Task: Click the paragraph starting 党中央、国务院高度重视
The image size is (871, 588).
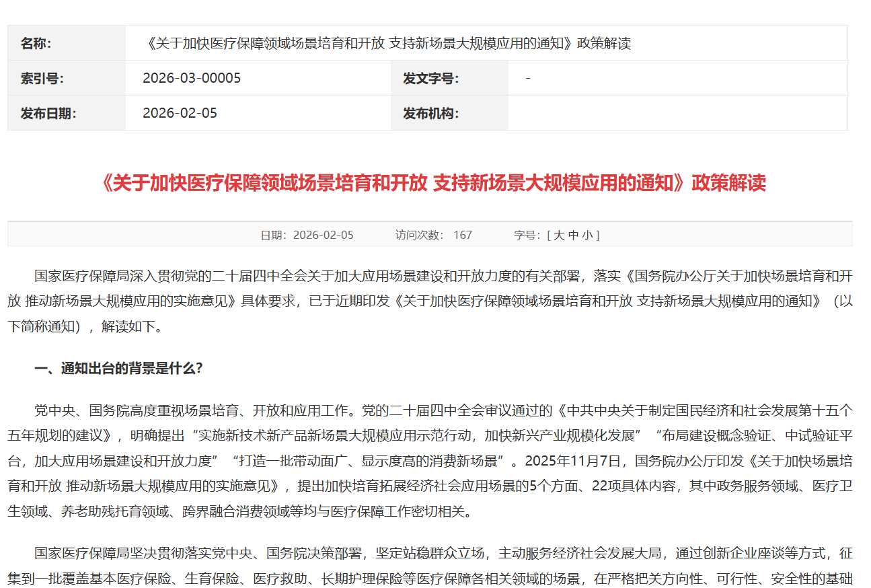Action: tap(430, 461)
